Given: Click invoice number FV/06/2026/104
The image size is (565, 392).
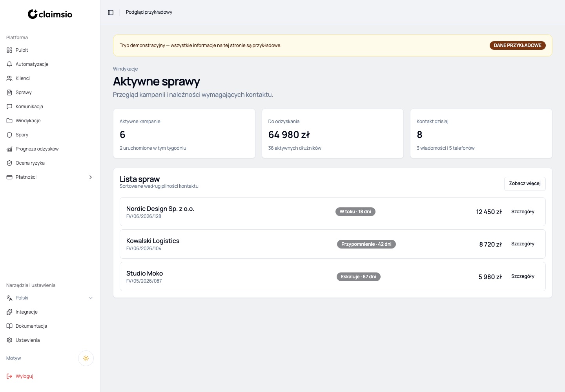Looking at the screenshot, I should tap(144, 249).
